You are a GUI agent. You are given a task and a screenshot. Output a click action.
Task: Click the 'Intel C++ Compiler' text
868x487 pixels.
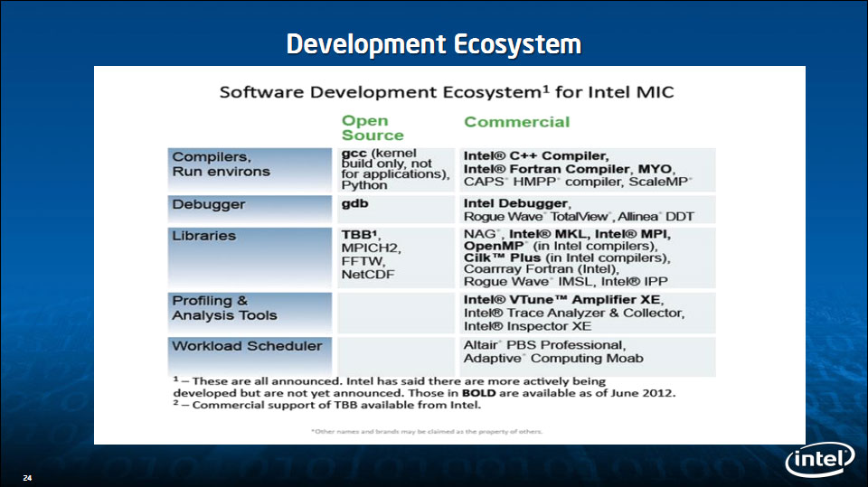coord(536,156)
